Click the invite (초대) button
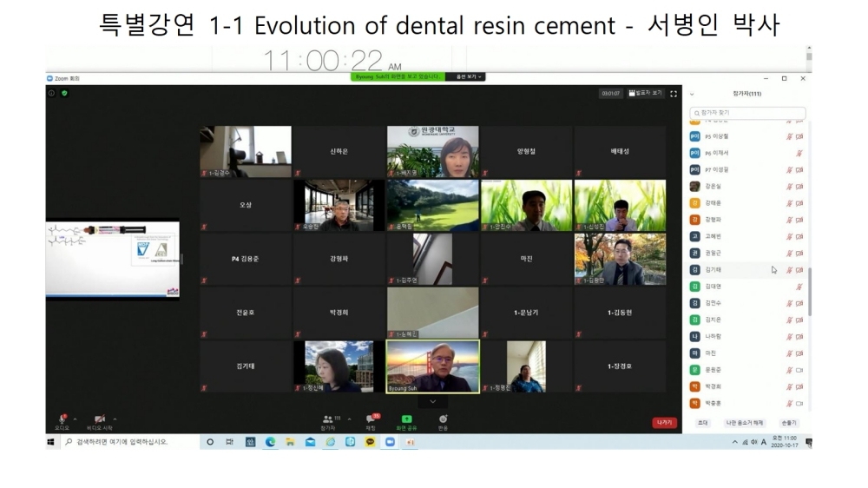The image size is (868, 488). [x=702, y=423]
